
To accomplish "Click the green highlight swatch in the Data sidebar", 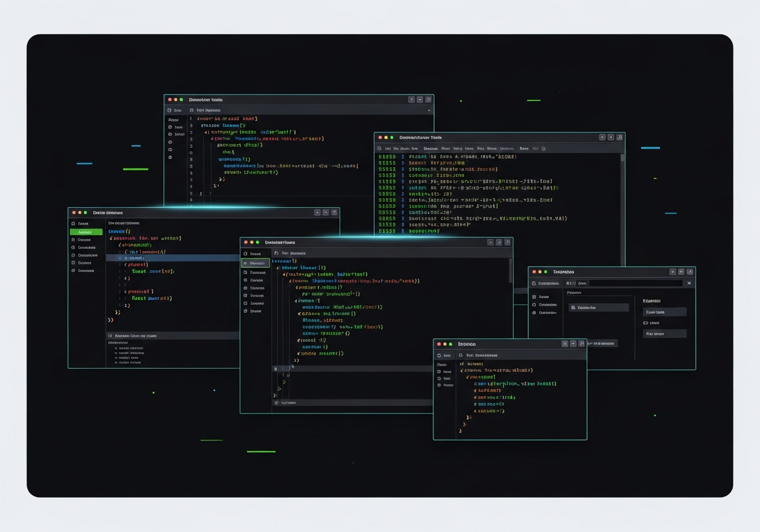I will (86, 232).
